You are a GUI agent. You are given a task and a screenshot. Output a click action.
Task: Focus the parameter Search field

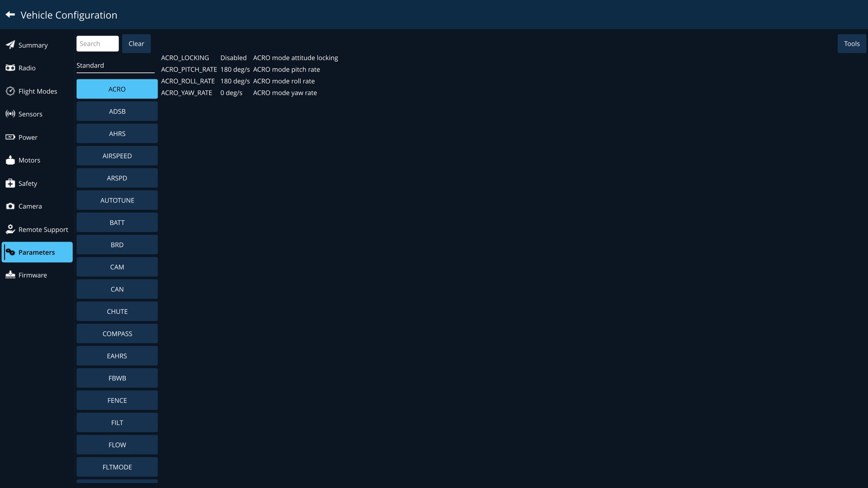click(x=97, y=43)
